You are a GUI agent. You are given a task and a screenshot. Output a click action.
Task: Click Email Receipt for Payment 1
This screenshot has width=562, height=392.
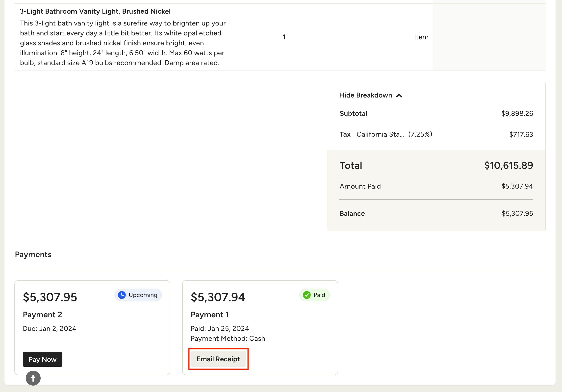218,359
